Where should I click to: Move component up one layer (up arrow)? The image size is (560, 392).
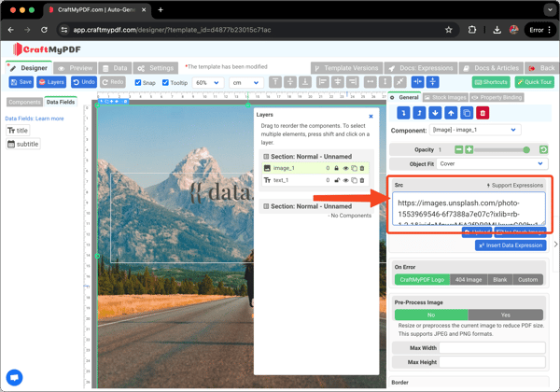tap(451, 113)
